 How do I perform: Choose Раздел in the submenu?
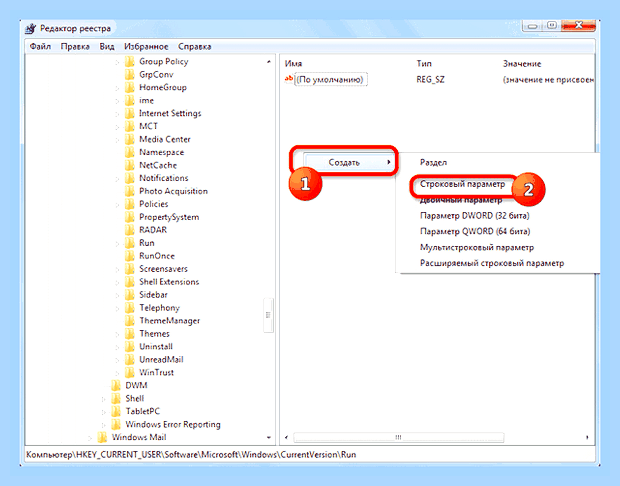(433, 163)
